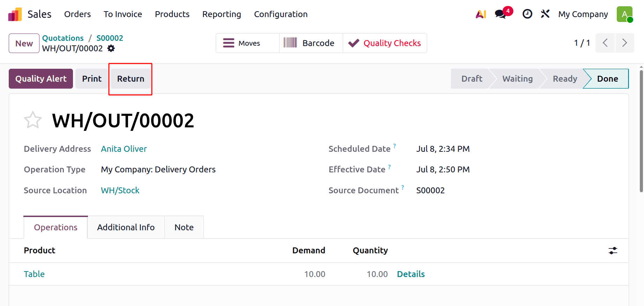
Task: Open the Anita Oliver delivery address link
Action: 124,149
